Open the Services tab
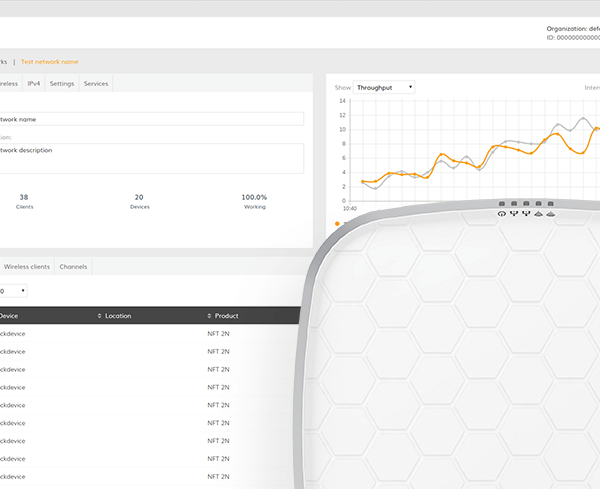The image size is (600, 489). click(x=96, y=83)
